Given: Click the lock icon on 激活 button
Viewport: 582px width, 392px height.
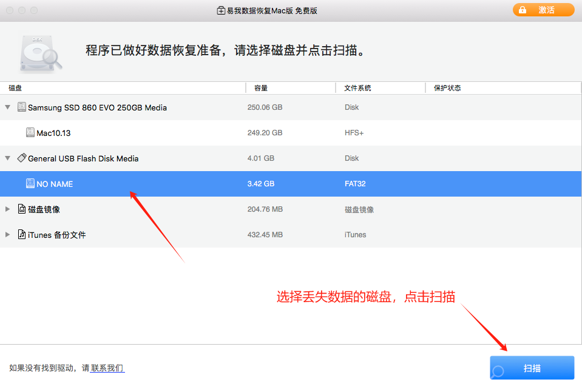Looking at the screenshot, I should 522,10.
